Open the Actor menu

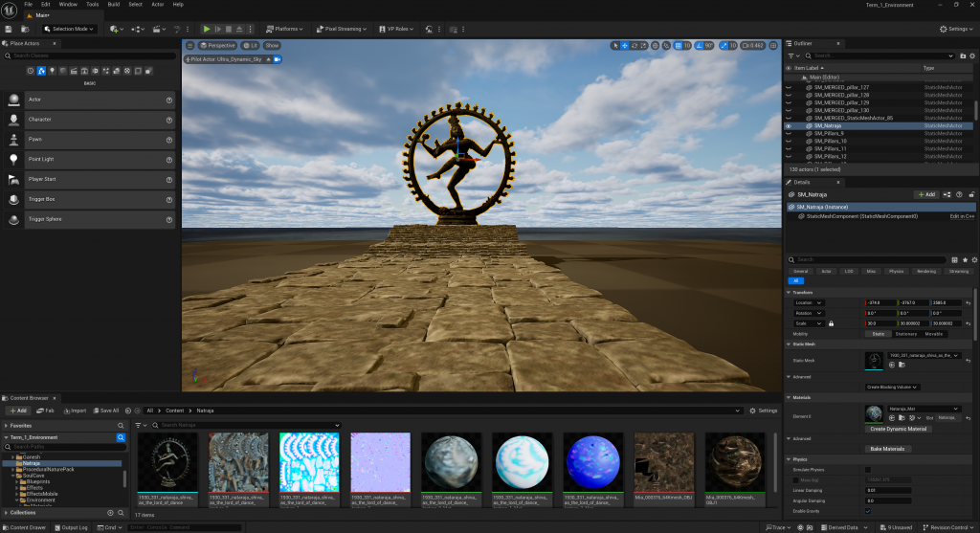pyautogui.click(x=158, y=5)
